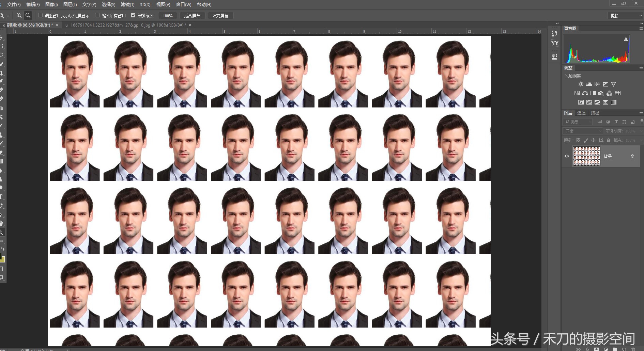
Task: Add a Color Balance adjustment
Action: [585, 93]
